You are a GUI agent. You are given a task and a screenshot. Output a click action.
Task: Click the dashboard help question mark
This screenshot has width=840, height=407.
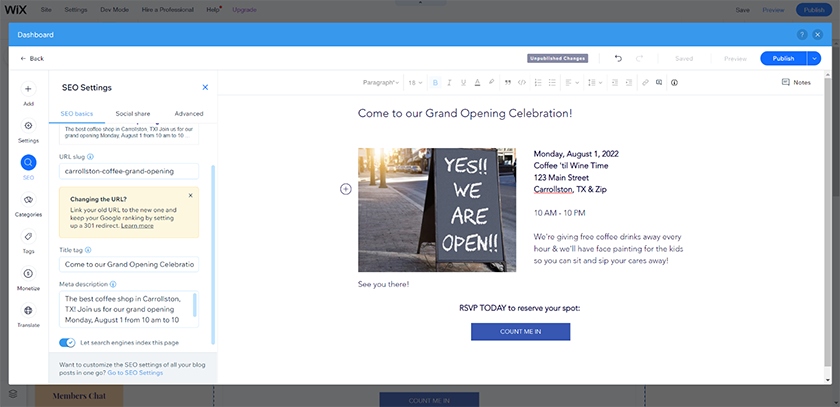click(x=802, y=35)
